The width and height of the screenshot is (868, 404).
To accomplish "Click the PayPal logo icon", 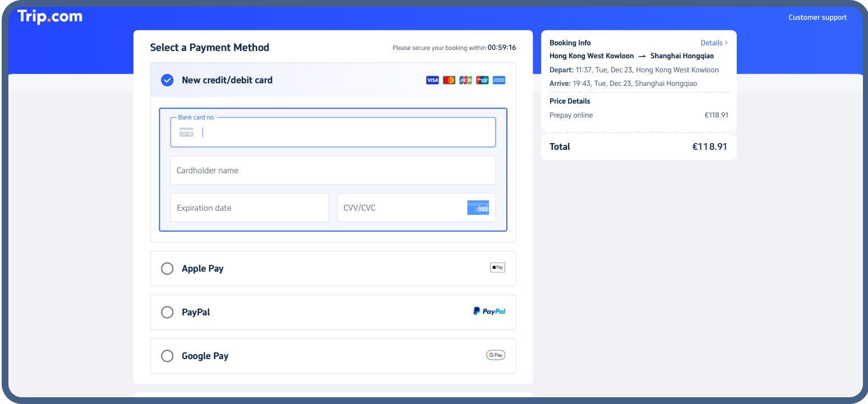I will (x=489, y=311).
